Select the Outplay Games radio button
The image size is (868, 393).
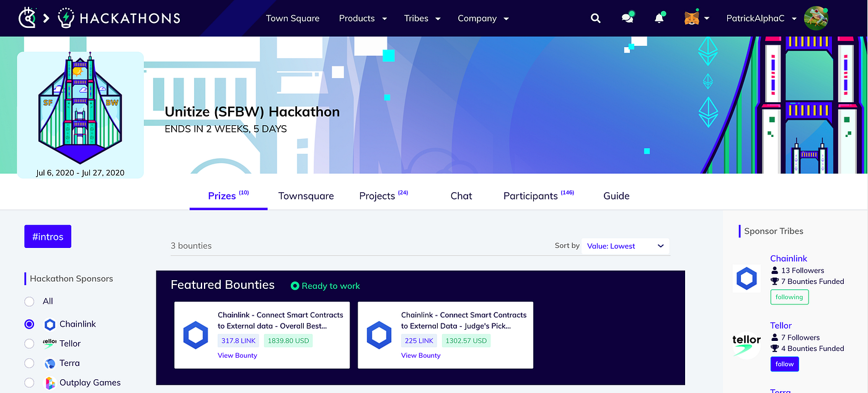point(29,383)
